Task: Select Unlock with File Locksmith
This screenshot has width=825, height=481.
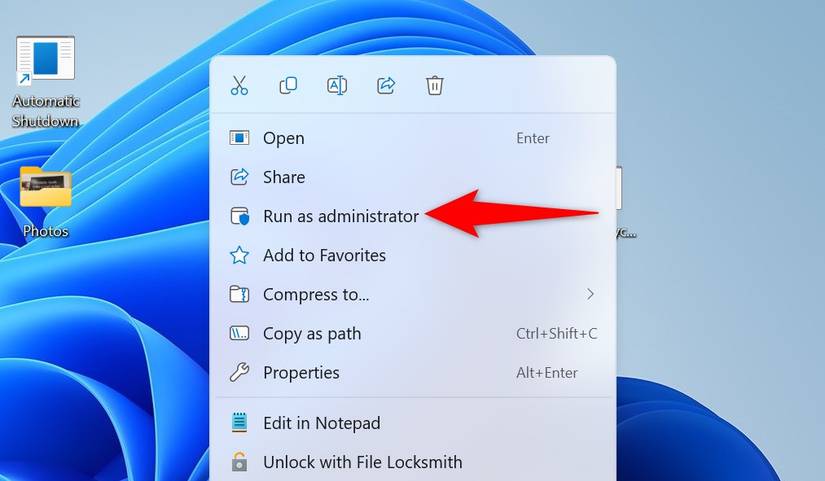Action: (412, 462)
